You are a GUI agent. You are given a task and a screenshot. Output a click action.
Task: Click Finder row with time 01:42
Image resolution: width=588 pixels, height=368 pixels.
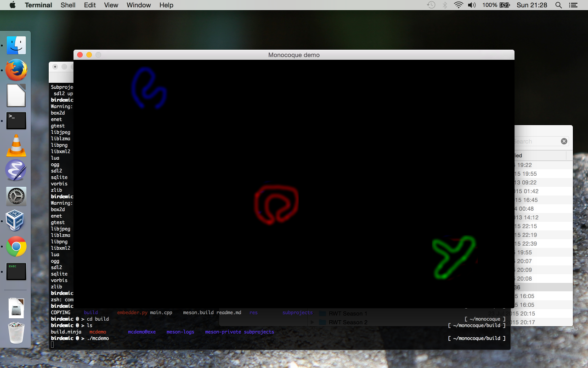point(543,191)
